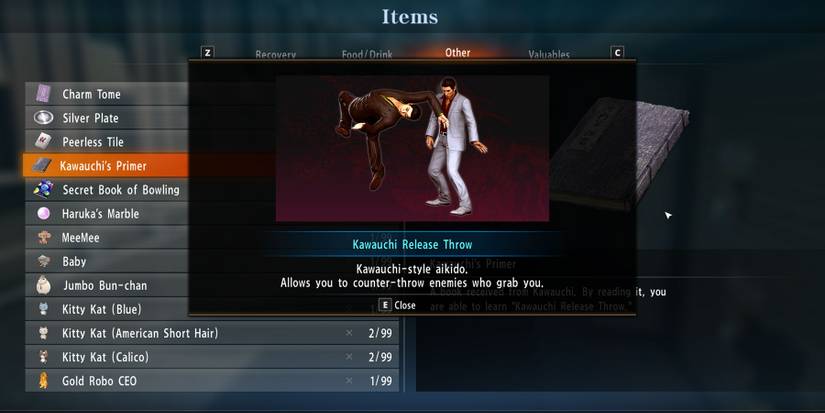Image resolution: width=825 pixels, height=413 pixels.
Task: Select the Baby item row
Action: [x=107, y=261]
